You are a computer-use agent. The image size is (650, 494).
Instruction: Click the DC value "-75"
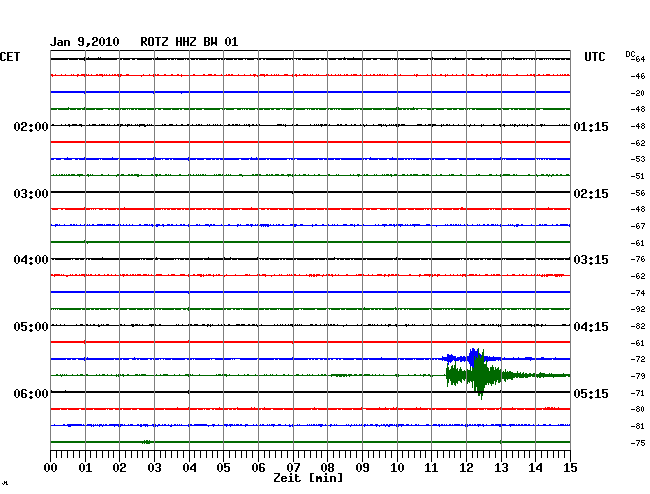(638, 443)
